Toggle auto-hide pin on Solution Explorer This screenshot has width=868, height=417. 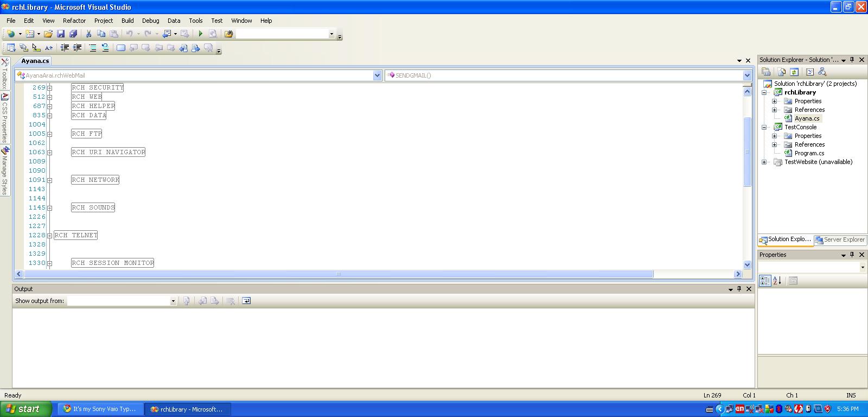[852, 60]
